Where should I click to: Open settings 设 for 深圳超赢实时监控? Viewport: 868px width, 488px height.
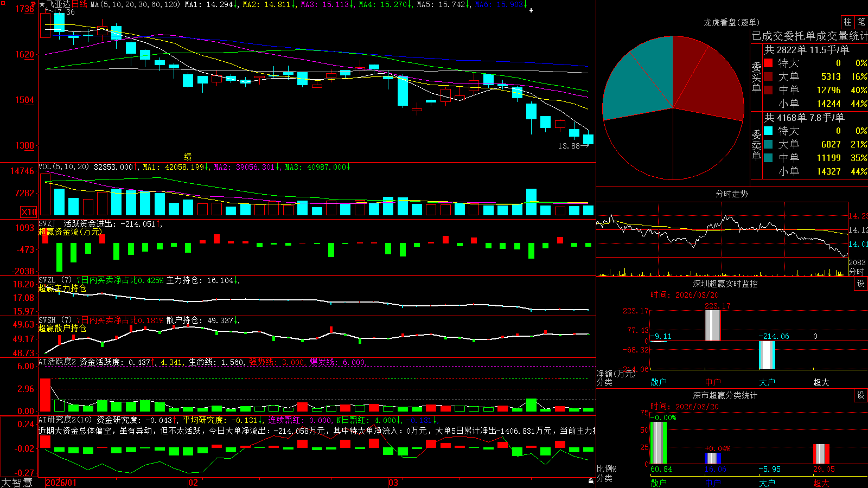(861, 284)
